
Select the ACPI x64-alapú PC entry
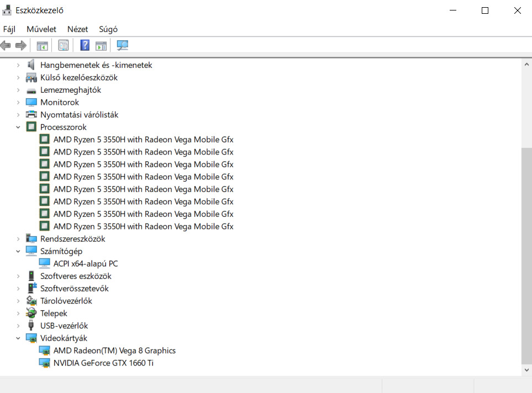point(86,263)
